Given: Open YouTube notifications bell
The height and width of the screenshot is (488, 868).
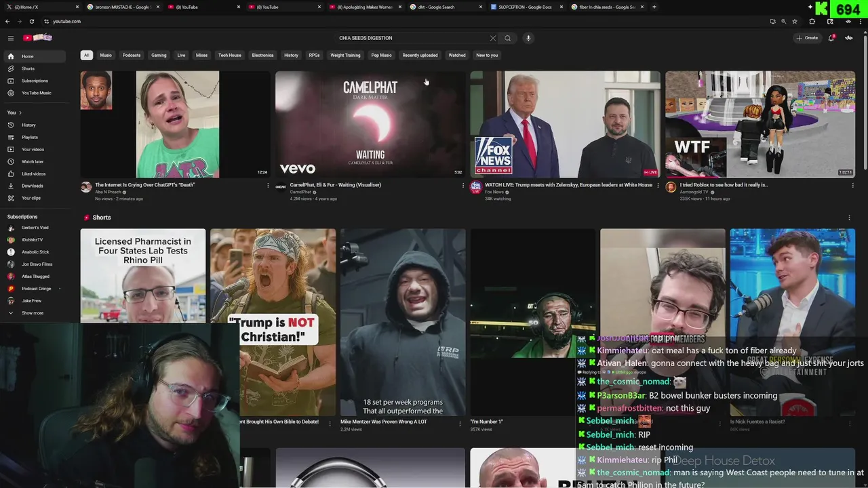Looking at the screenshot, I should (x=831, y=38).
